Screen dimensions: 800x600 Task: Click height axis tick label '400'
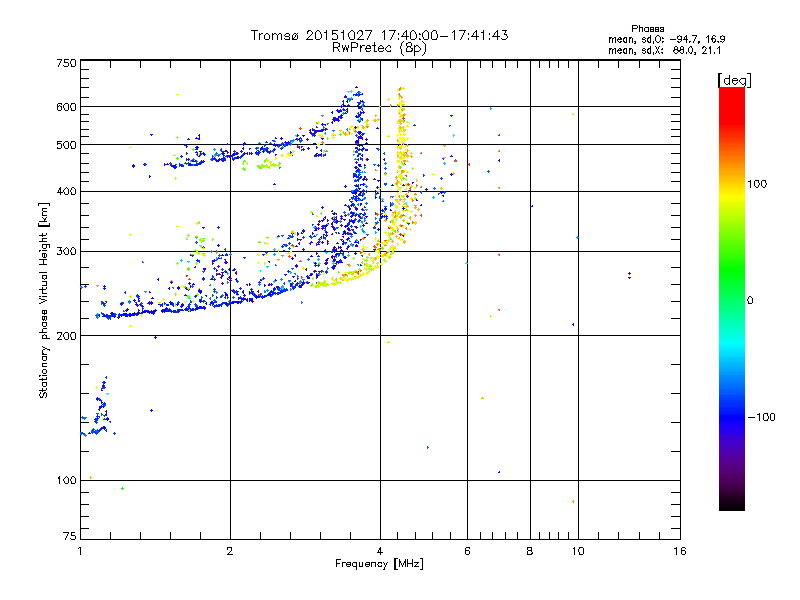[x=67, y=192]
